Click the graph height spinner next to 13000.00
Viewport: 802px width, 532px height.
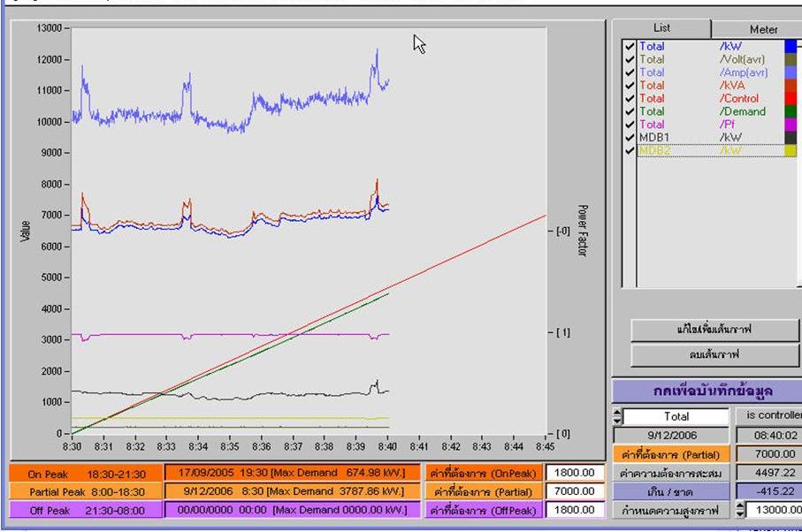click(x=741, y=510)
